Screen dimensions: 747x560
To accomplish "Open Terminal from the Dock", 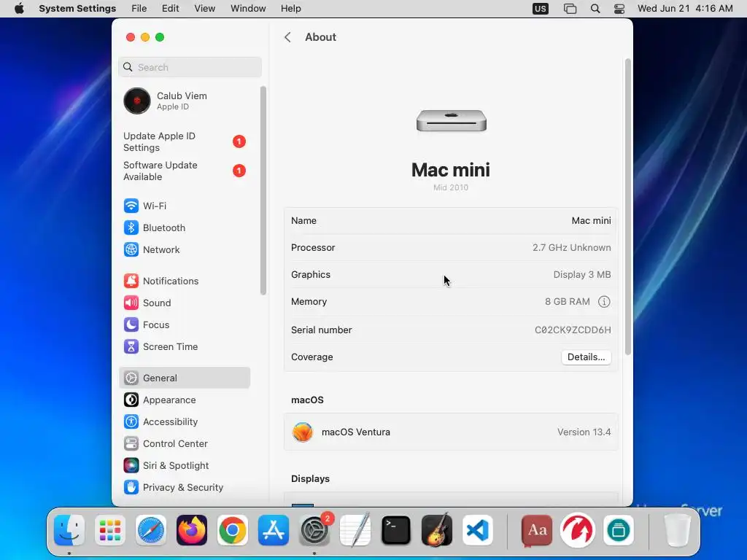I will (x=396, y=530).
